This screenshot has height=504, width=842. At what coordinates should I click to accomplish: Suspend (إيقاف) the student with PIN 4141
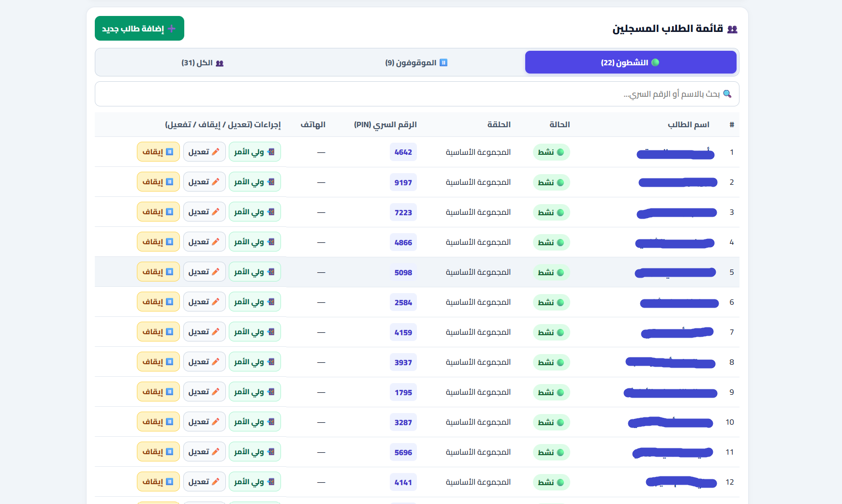[x=158, y=482]
